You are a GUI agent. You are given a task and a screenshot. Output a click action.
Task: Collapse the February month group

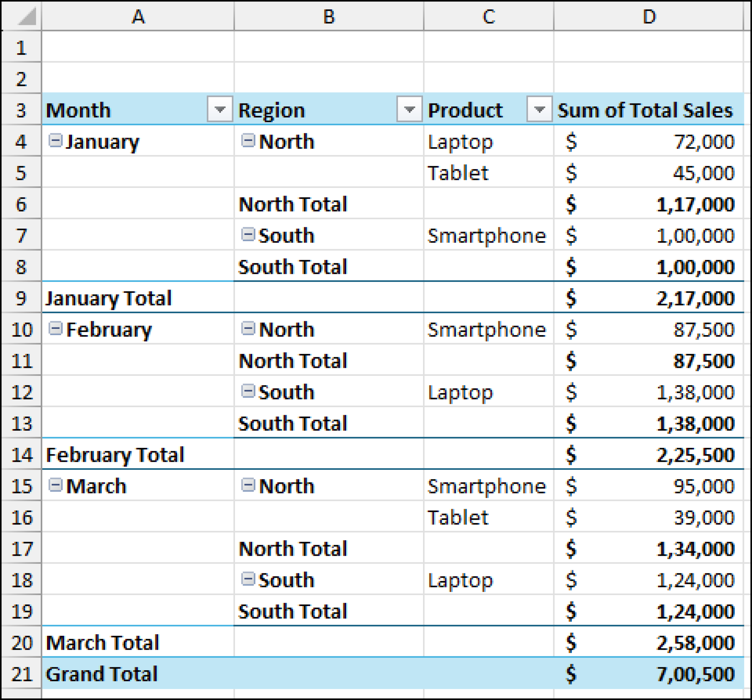point(55,328)
